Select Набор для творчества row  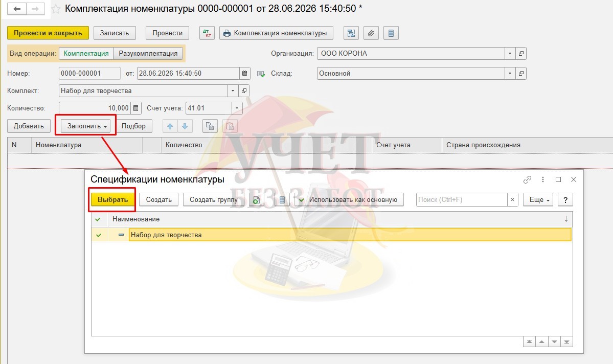331,235
